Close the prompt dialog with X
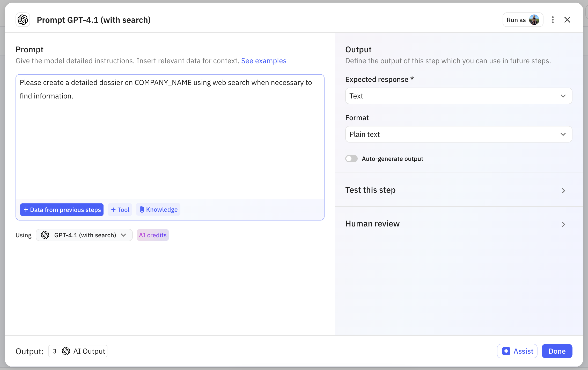 click(567, 20)
